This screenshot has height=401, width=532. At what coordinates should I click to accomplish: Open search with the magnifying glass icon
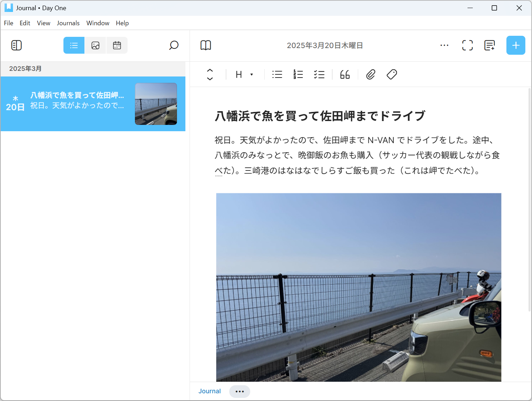pos(173,45)
